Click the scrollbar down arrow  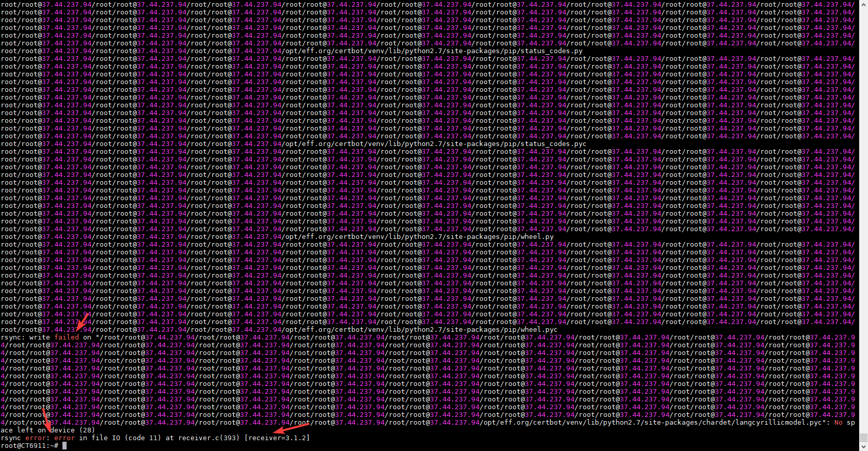(x=863, y=447)
